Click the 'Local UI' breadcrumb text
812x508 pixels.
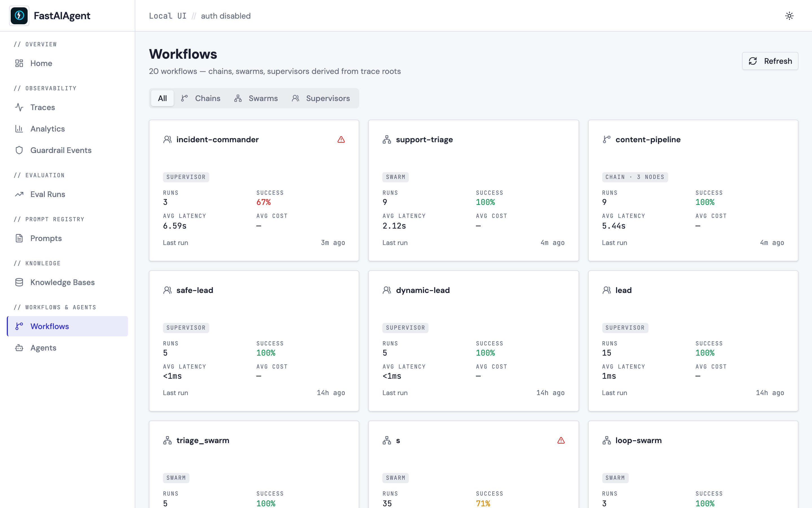[167, 16]
